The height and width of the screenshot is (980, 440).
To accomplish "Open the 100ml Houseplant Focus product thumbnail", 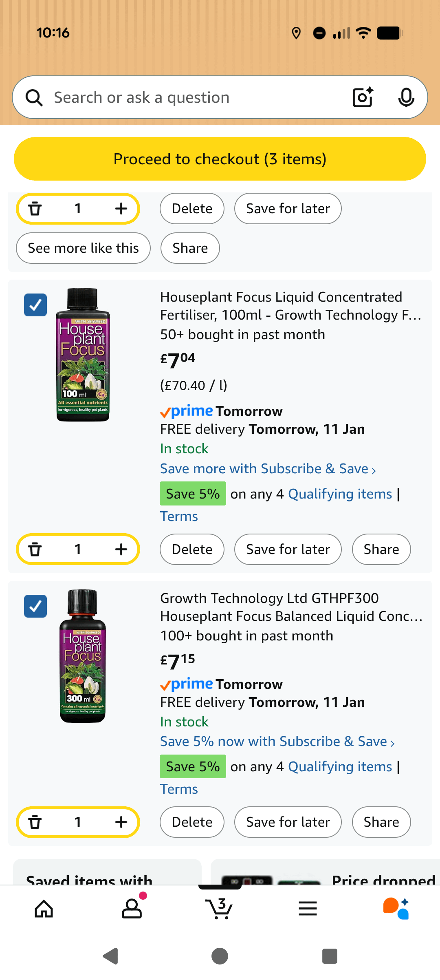I will (x=83, y=355).
